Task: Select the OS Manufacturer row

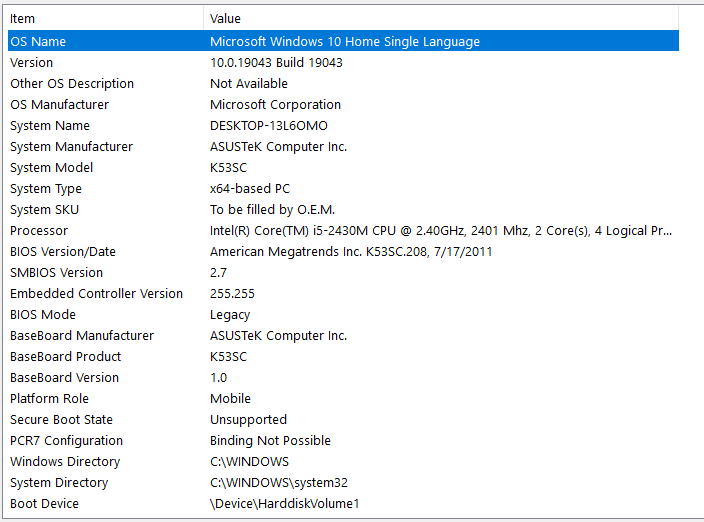Action: pos(343,105)
